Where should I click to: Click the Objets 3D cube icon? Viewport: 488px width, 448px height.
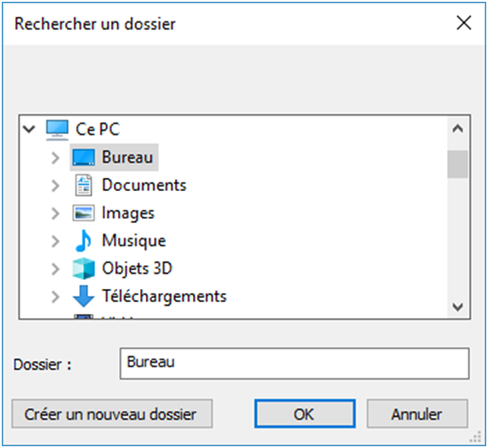click(x=84, y=268)
